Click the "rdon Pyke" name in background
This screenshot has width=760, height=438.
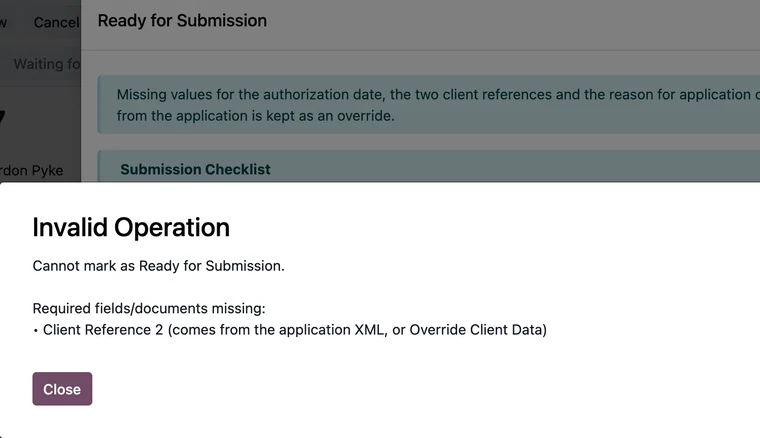[x=32, y=171]
